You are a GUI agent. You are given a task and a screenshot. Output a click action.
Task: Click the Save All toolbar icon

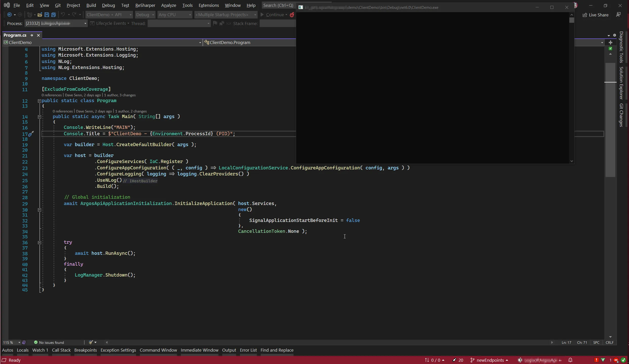click(x=53, y=15)
